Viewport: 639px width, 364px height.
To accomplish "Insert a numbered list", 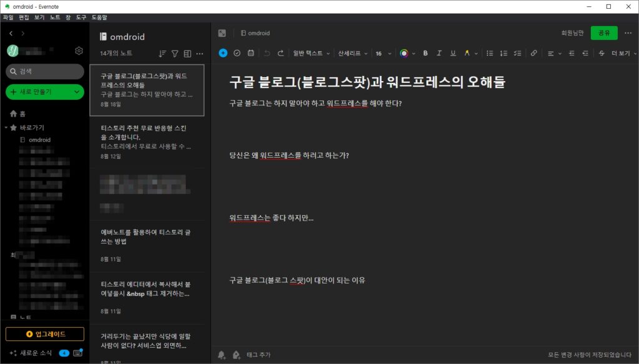I will (504, 53).
